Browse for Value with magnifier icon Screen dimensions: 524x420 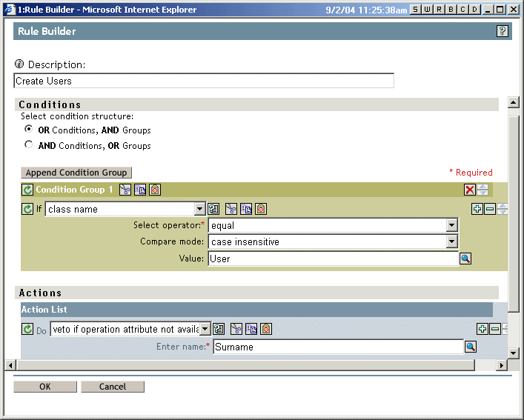(465, 259)
